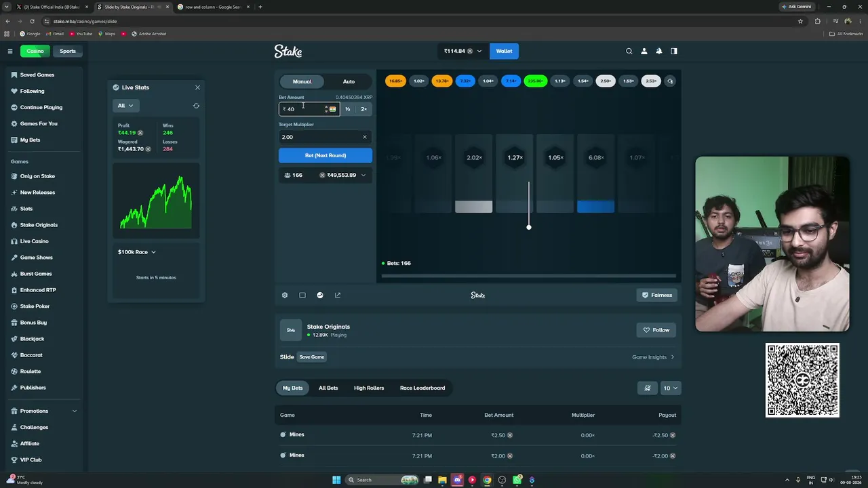The image size is (868, 488).
Task: Open Enhanced RTP category
Action: pos(38,290)
